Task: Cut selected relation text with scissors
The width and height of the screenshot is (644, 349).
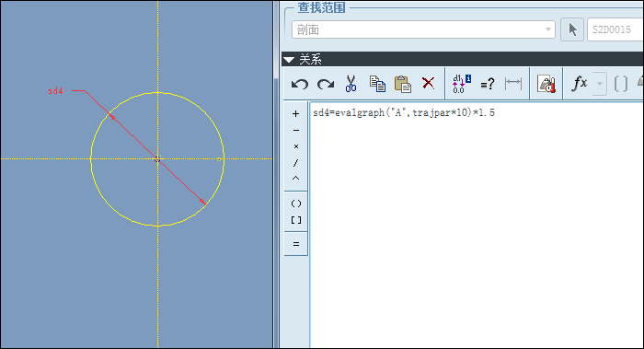Action: (351, 84)
